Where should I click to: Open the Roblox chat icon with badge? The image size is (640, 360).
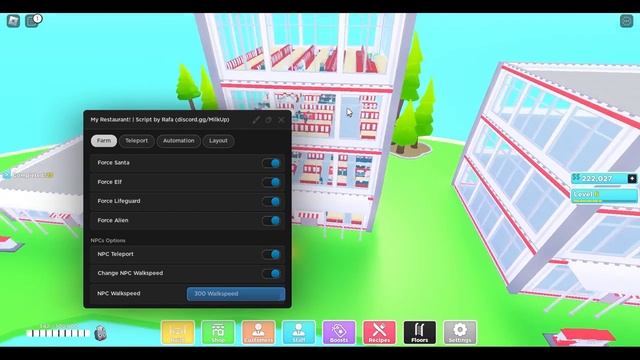click(x=33, y=21)
